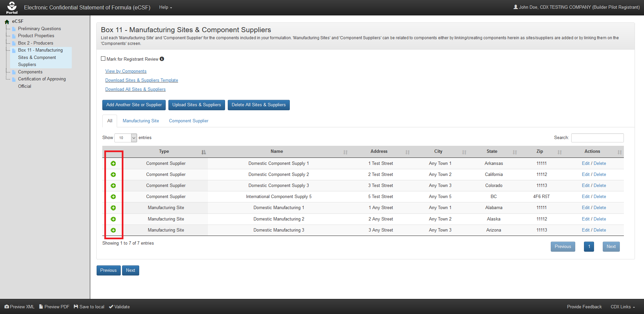This screenshot has height=314, width=644.
Task: Click the eCSF home icon
Action: click(x=7, y=22)
